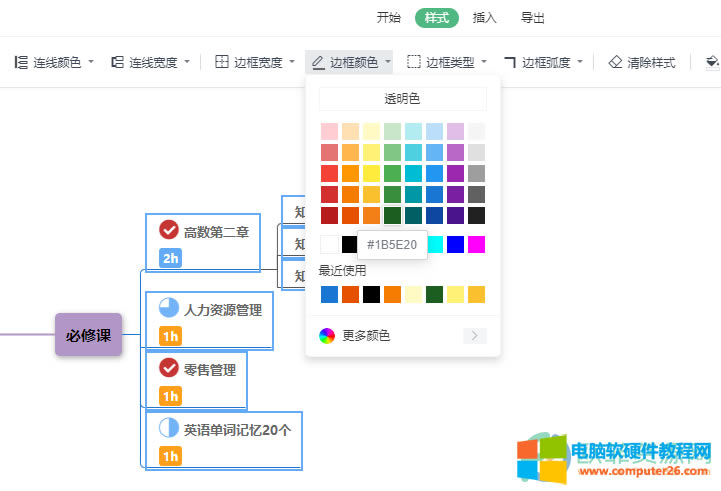721x491 pixels.
Task: Click the 连线颜色 line color icon
Action: click(21, 62)
